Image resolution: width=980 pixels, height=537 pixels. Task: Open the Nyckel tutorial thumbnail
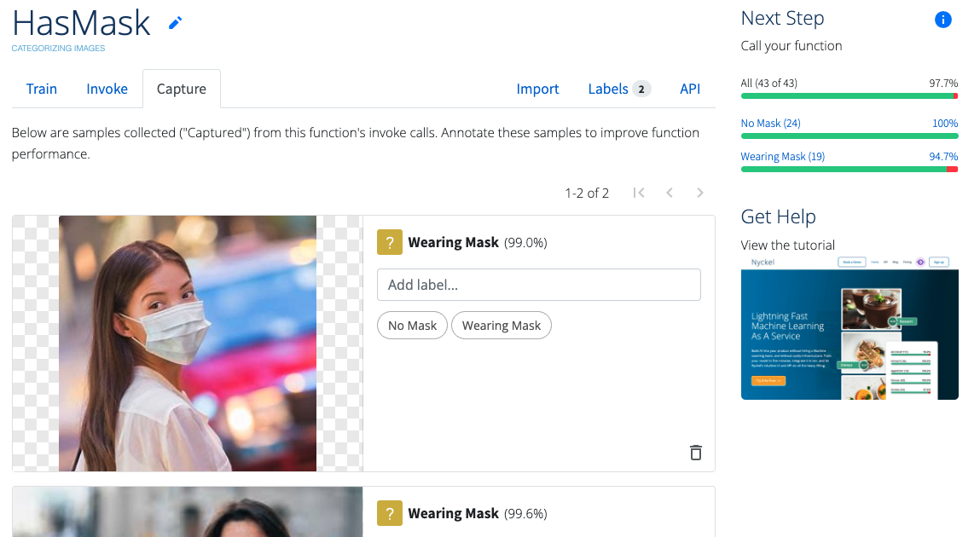click(850, 328)
